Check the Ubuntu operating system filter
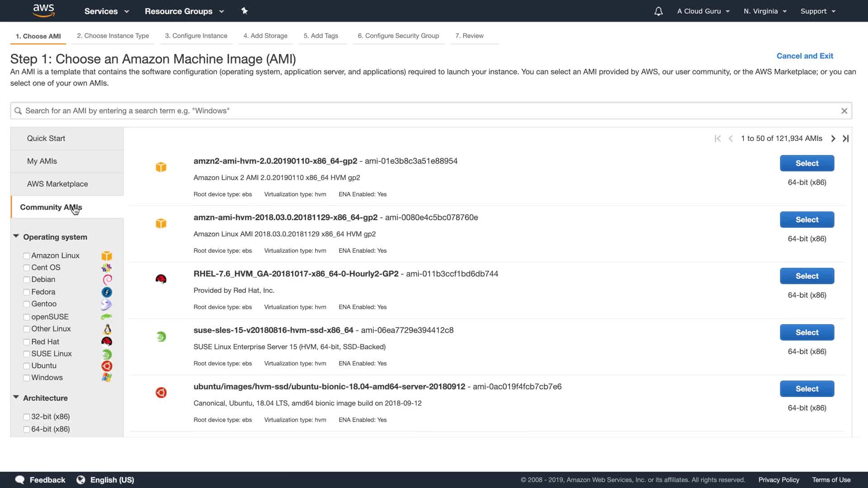 coord(27,366)
